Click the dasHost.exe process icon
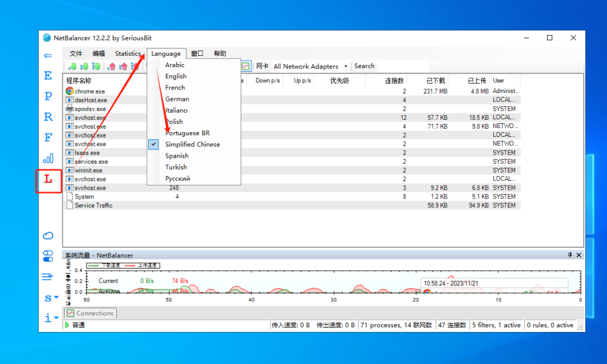607x364 pixels. pyautogui.click(x=70, y=100)
